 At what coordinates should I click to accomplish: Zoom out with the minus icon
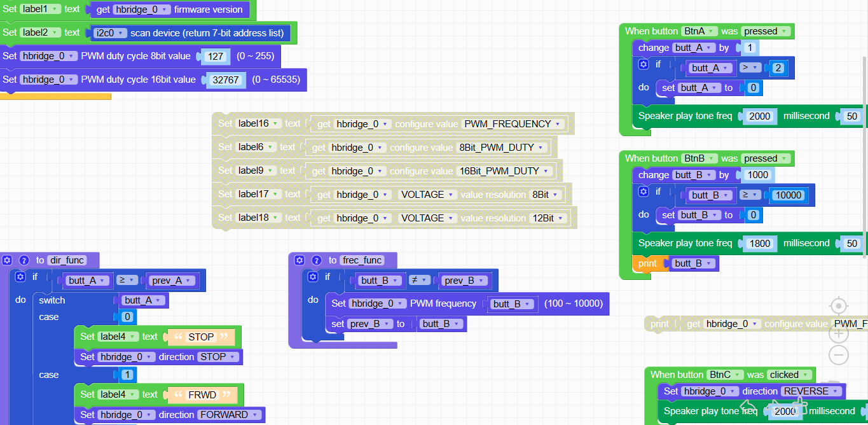pos(839,354)
